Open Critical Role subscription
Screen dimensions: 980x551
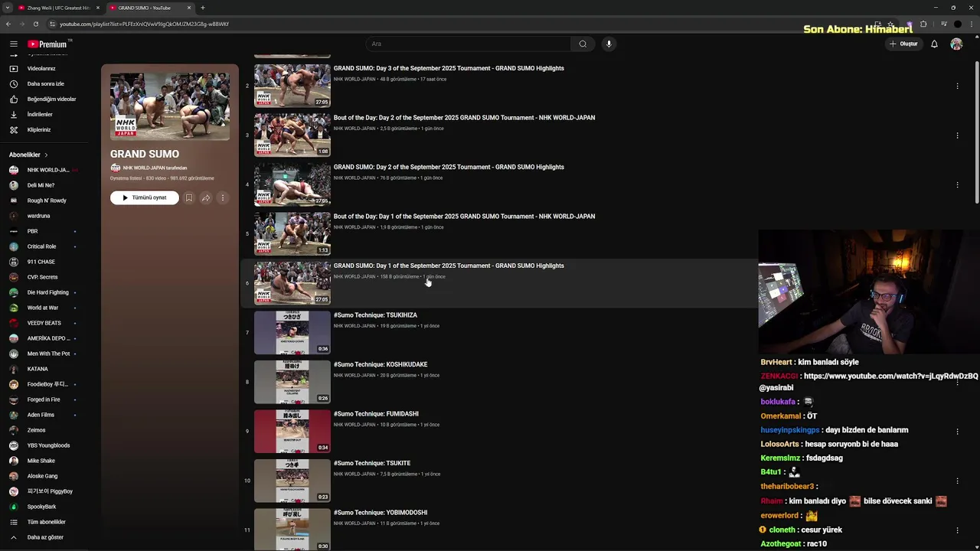[41, 246]
